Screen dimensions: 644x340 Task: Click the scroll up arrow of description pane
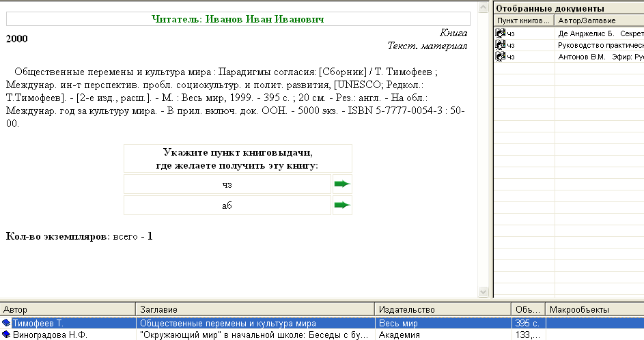[x=483, y=8]
